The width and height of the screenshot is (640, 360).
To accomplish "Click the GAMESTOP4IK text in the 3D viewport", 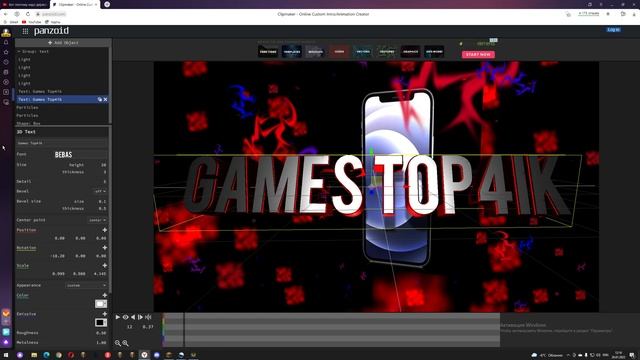I will (x=376, y=186).
